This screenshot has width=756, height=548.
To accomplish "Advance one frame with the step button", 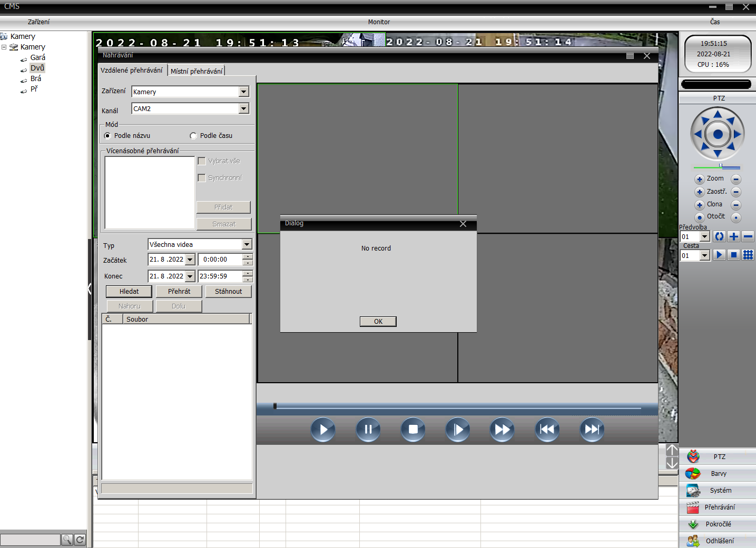I will pos(458,430).
